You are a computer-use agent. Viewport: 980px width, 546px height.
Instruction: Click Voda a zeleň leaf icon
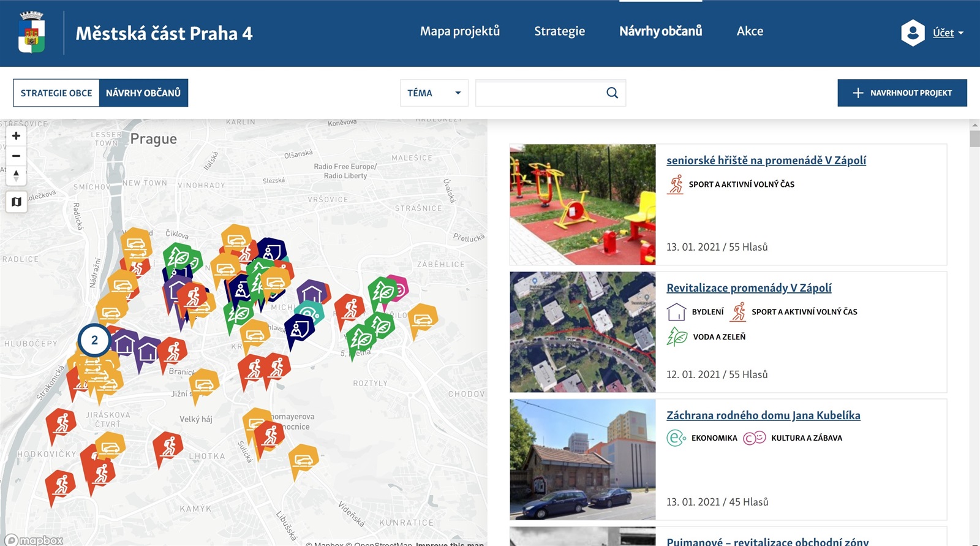(x=677, y=336)
